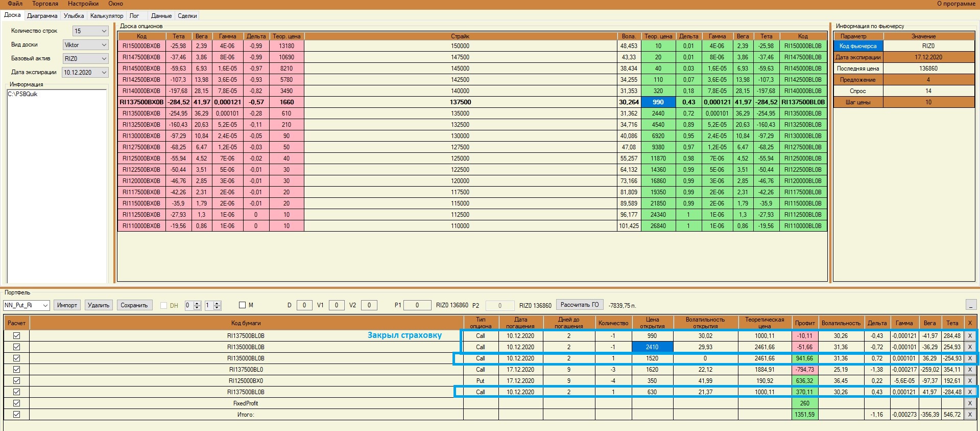Image resolution: width=980 pixels, height=431 pixels.
Task: Click the Удалить button
Action: tap(99, 305)
